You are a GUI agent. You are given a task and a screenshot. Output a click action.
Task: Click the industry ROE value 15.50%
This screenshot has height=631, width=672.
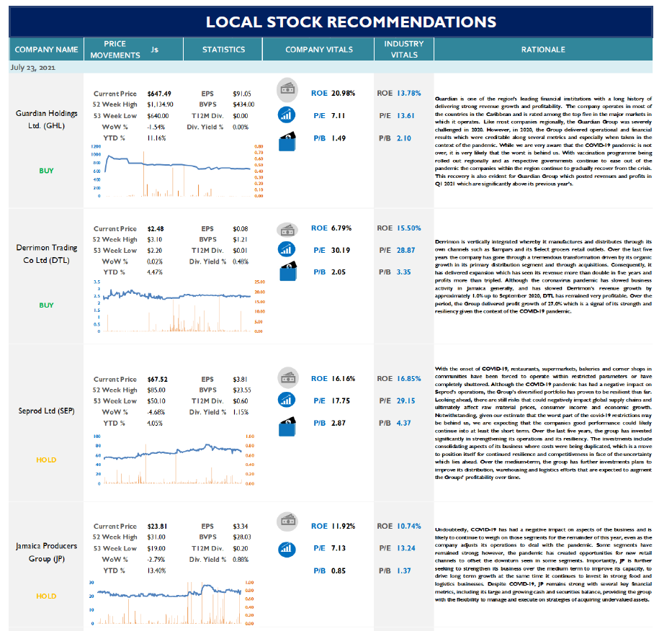[408, 228]
